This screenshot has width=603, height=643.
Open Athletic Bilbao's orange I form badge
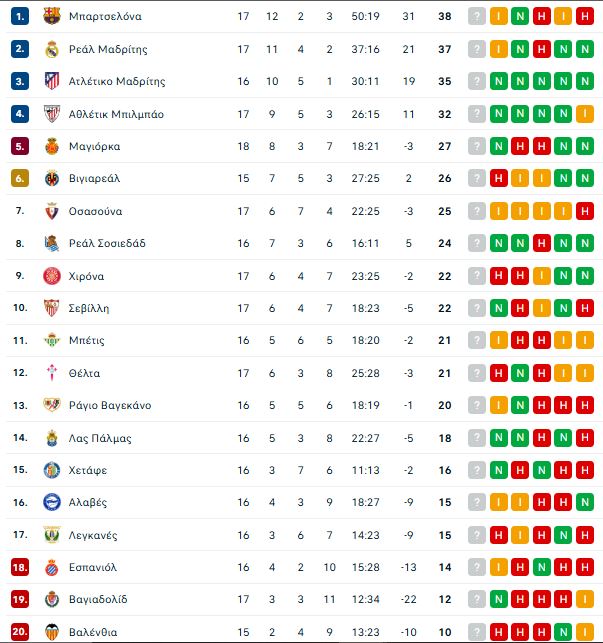(585, 114)
